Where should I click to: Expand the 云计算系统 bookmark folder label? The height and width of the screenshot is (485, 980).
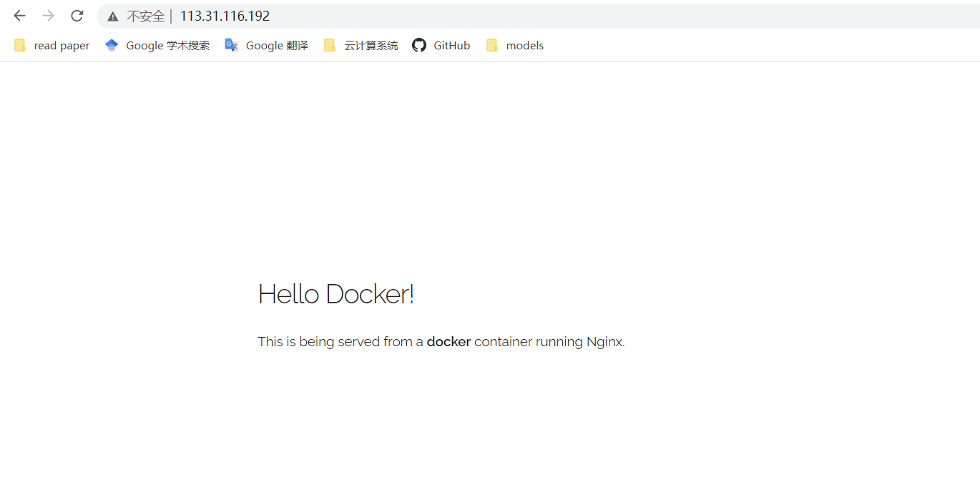pos(371,46)
